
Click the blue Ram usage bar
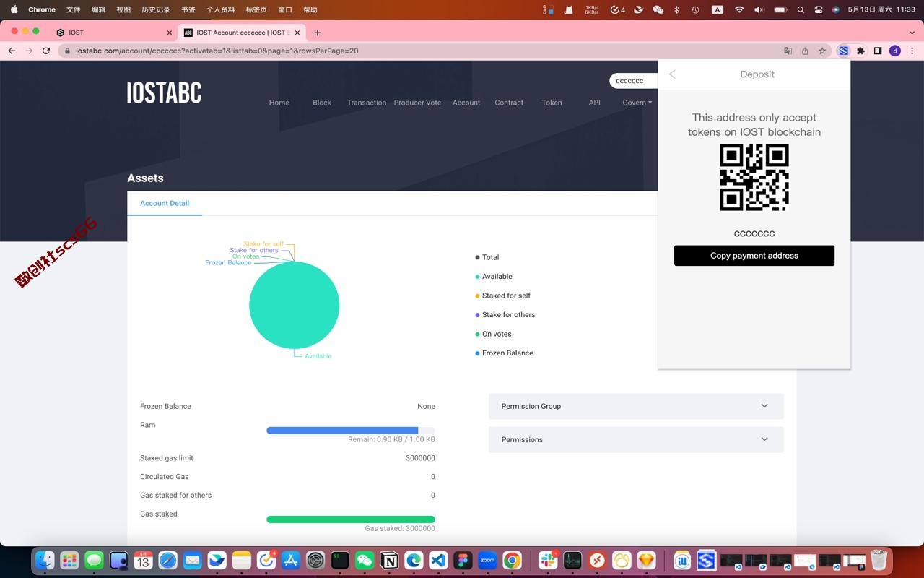(x=342, y=431)
